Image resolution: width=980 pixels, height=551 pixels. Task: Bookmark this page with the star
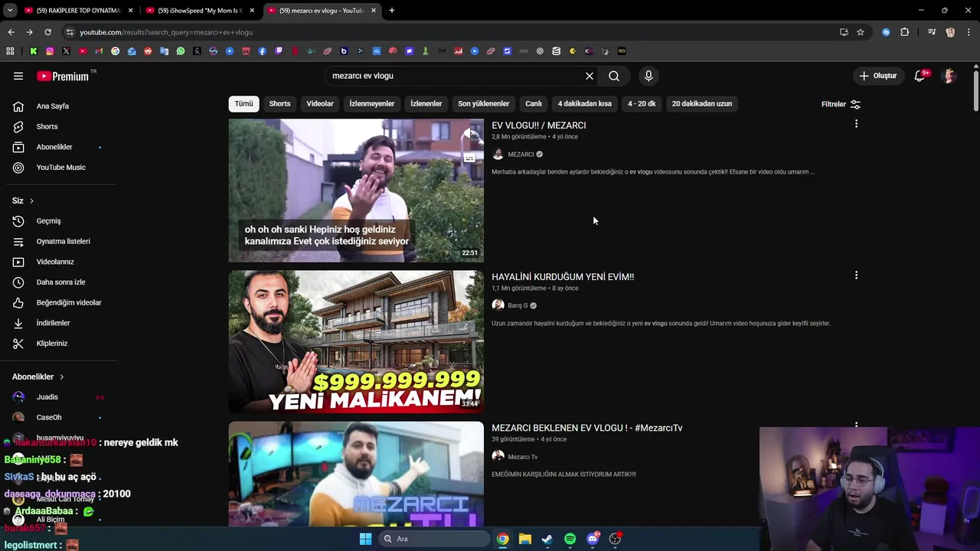pyautogui.click(x=861, y=32)
